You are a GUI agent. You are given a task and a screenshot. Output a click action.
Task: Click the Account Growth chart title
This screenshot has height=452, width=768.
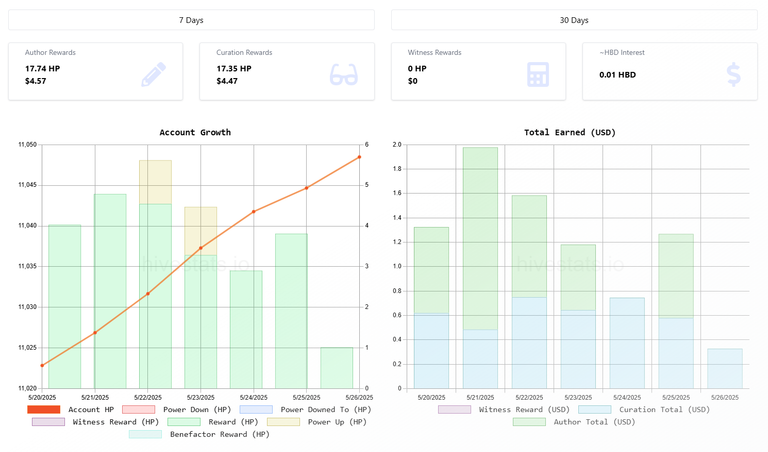pos(195,132)
